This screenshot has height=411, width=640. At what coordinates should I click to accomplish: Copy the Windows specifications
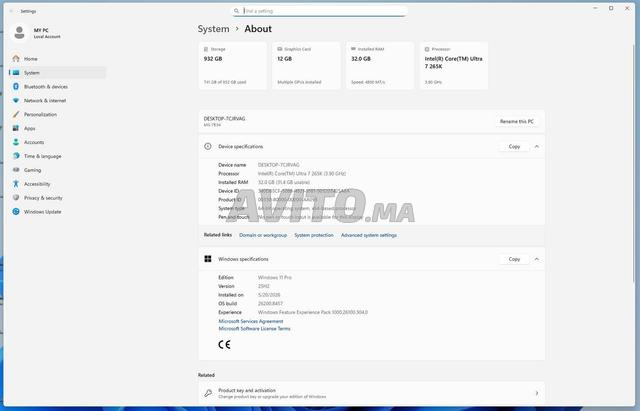(x=514, y=259)
